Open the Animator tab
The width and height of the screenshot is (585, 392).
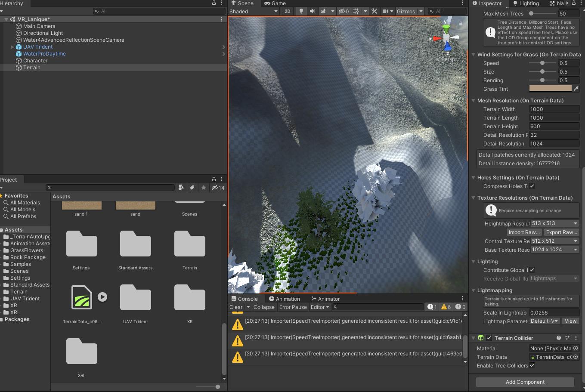pos(326,299)
